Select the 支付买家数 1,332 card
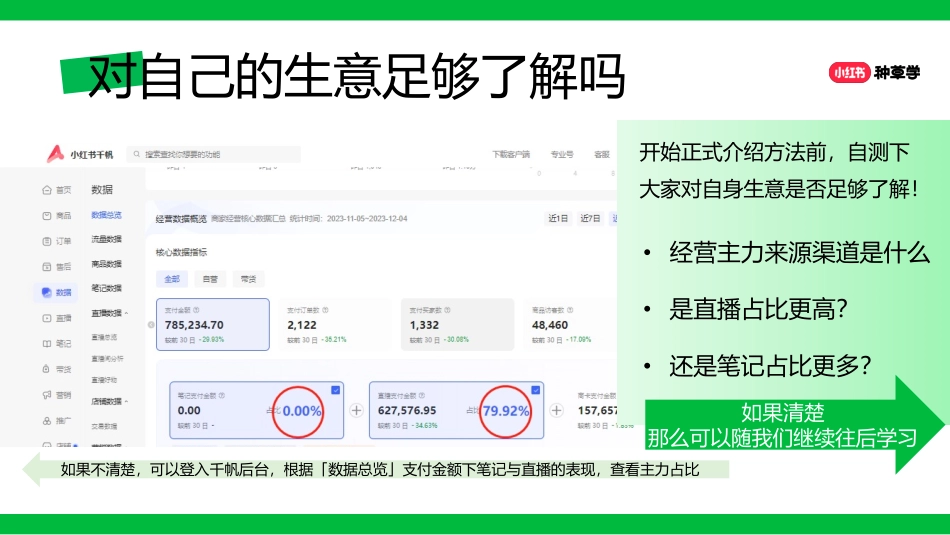 457,324
